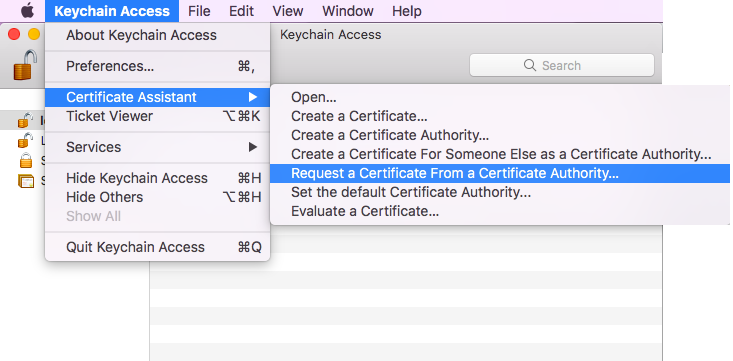This screenshot has height=361, width=733.
Task: Click the large unlocked padlock toolbar icon
Action: pos(25,65)
